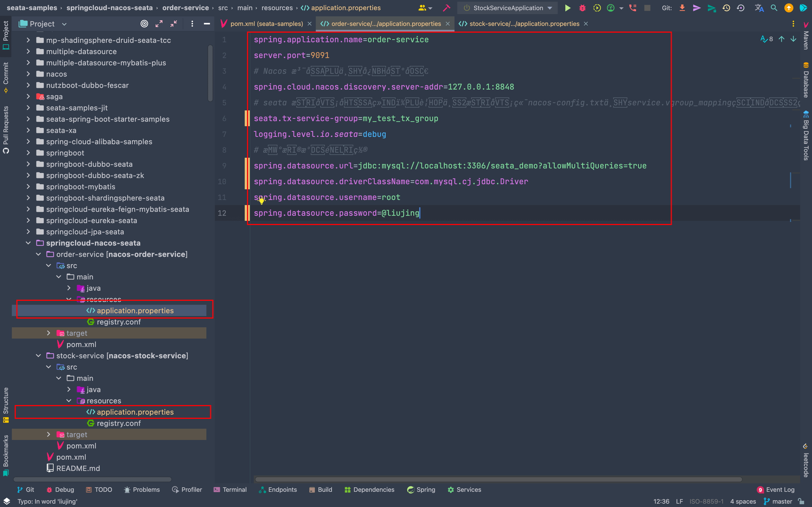
Task: Toggle the Maven tool window
Action: (x=806, y=36)
